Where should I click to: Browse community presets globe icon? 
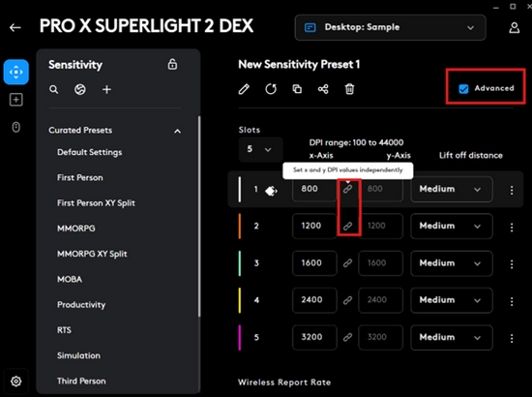point(80,90)
